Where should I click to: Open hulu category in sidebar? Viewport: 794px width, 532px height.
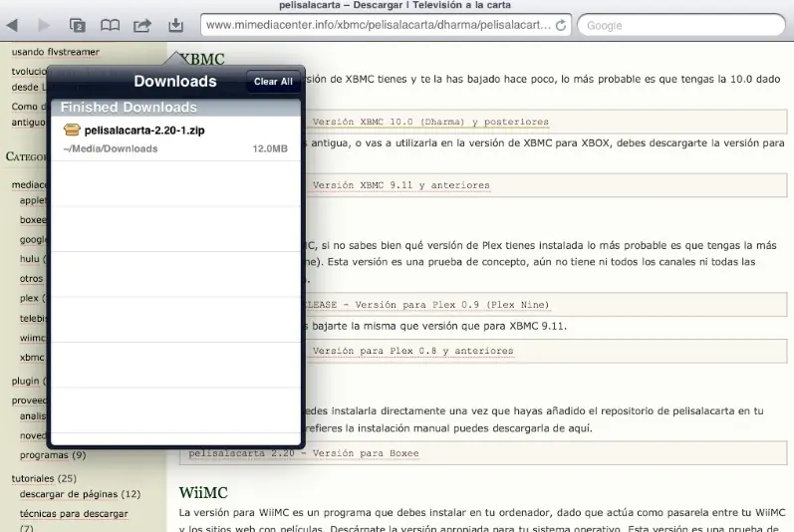click(29, 259)
